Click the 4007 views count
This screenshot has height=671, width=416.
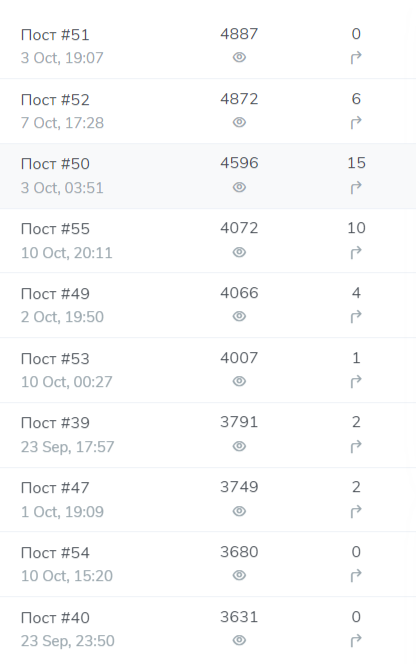(x=239, y=358)
